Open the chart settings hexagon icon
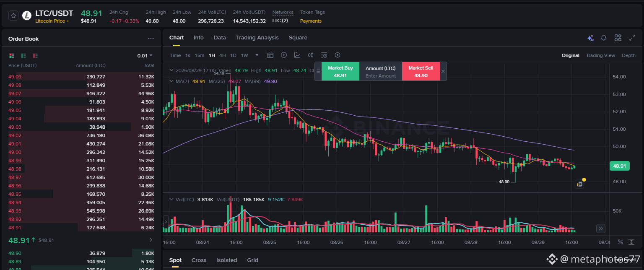This screenshot has height=270, width=644. [x=338, y=55]
